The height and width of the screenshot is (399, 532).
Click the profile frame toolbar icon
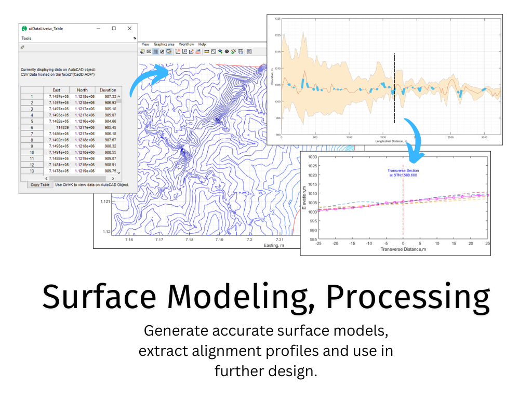coord(214,51)
